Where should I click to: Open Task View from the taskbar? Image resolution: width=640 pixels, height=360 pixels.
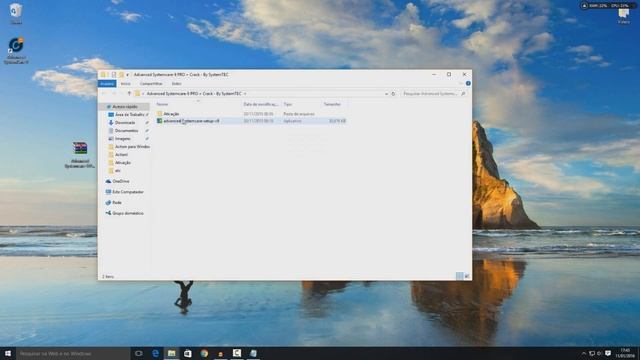[x=139, y=353]
